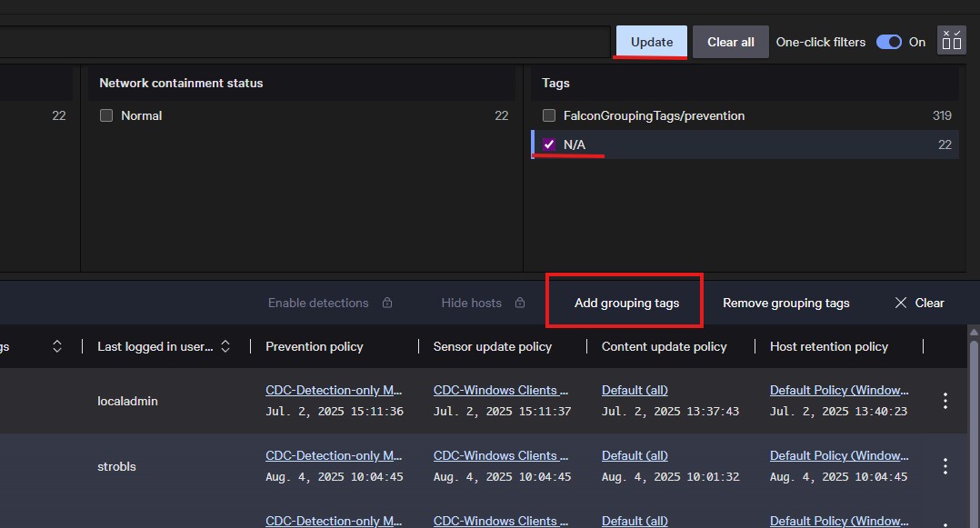Toggle the One-click filters switch
The height and width of the screenshot is (528, 980).
(x=889, y=42)
